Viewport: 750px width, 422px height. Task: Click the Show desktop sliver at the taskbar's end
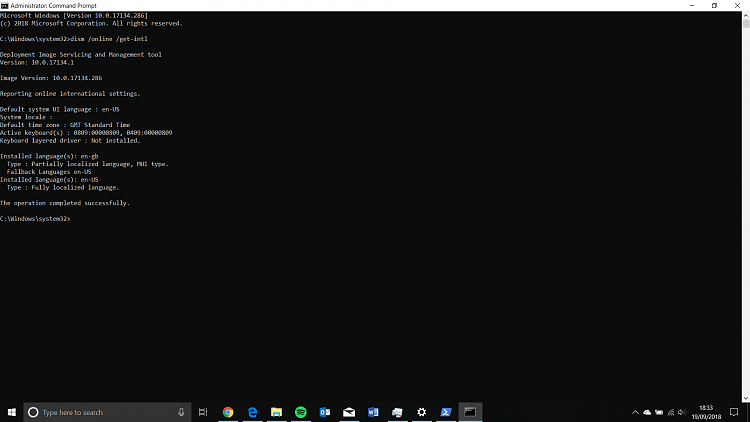(748, 412)
